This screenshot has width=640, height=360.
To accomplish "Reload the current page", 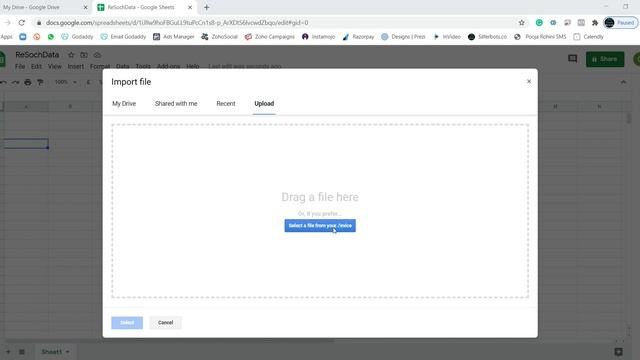I will (x=22, y=23).
